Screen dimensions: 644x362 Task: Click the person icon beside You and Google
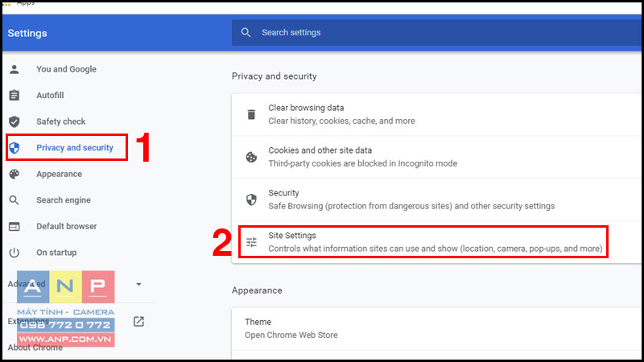(x=14, y=69)
